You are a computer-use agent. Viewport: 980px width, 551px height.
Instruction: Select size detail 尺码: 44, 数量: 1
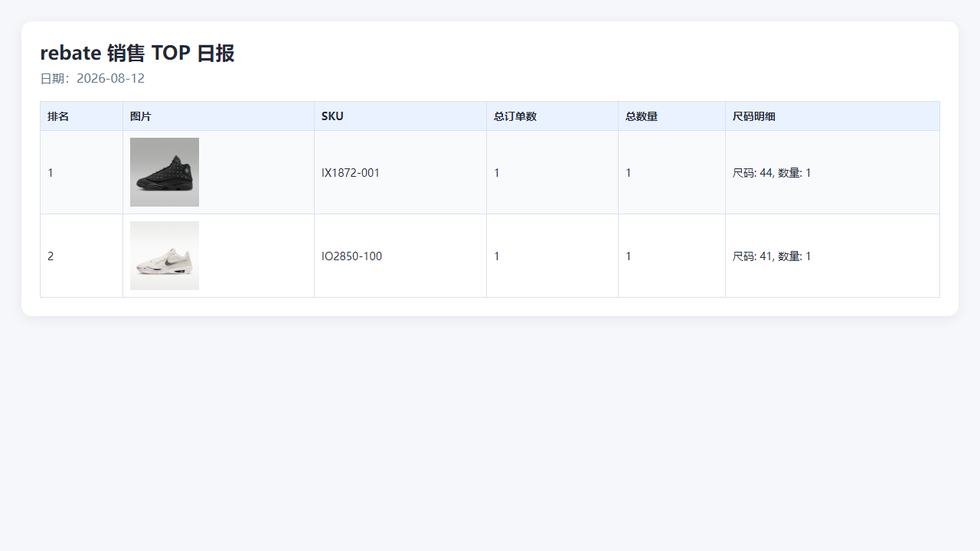pos(772,173)
